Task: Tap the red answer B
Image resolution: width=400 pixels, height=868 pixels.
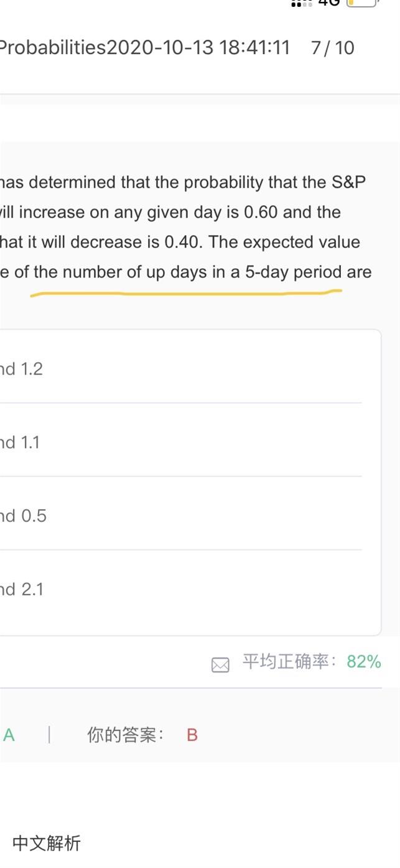Action: 192,735
